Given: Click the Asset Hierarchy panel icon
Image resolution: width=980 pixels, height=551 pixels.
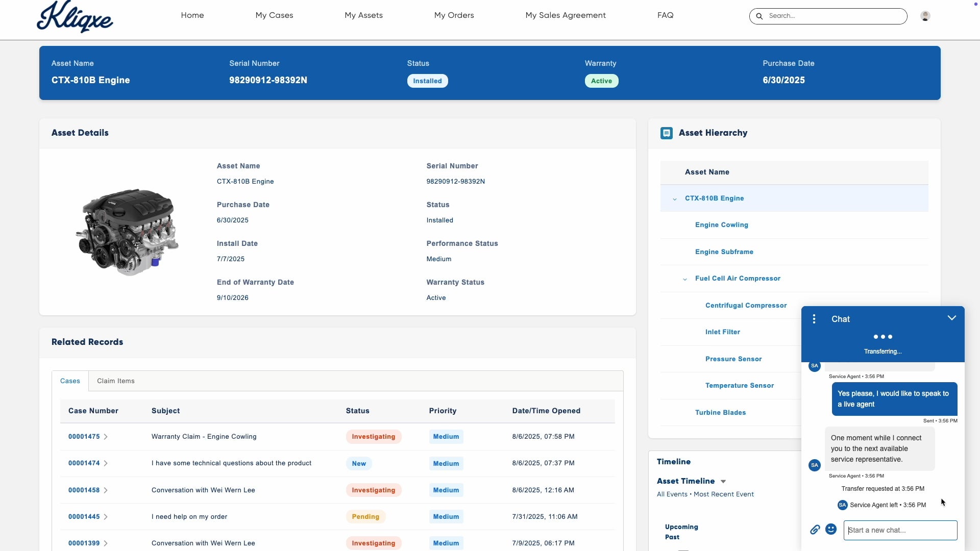Looking at the screenshot, I should point(666,133).
